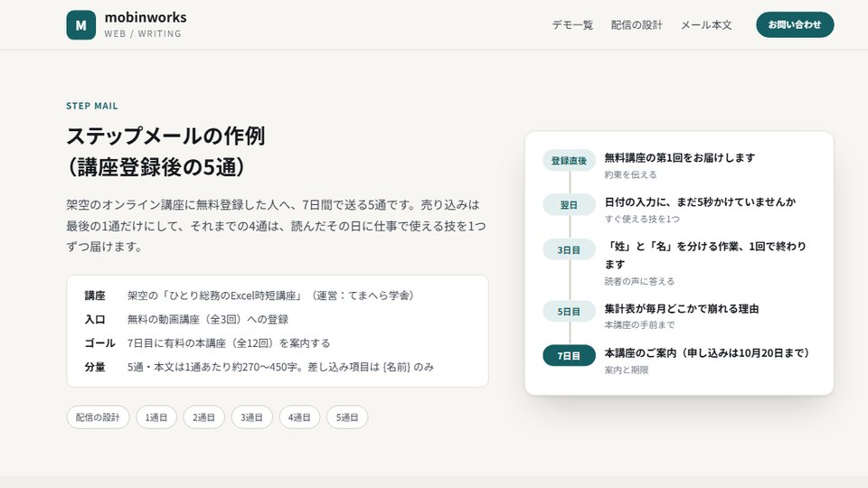Open メール本文 in the header navigation
This screenshot has width=868, height=488.
coord(706,25)
